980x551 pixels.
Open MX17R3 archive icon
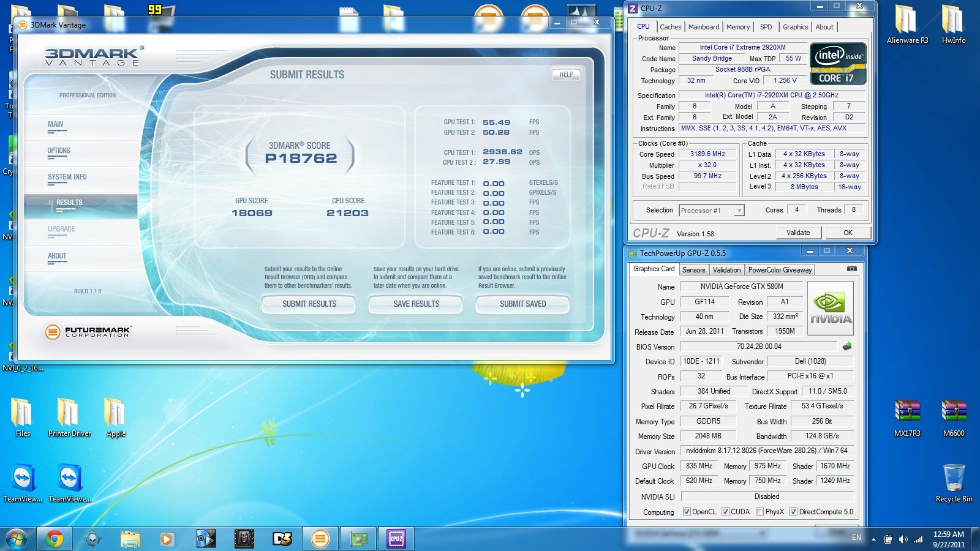pyautogui.click(x=907, y=418)
